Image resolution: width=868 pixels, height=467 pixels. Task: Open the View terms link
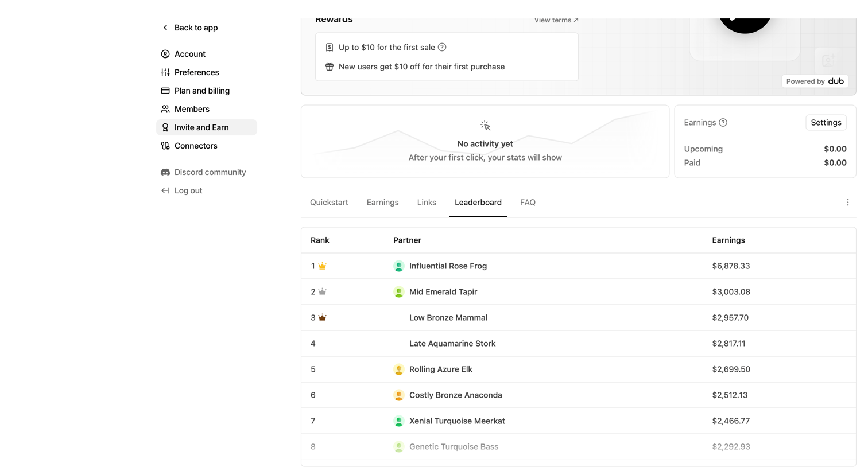pos(556,20)
